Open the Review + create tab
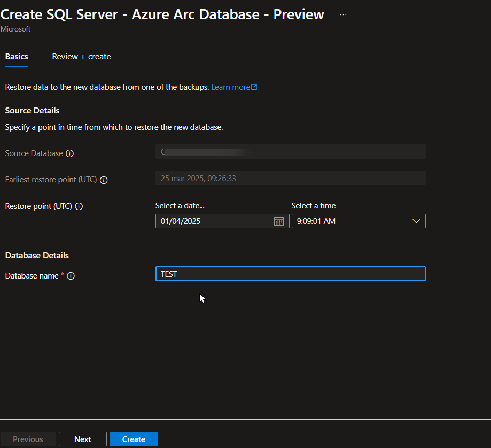 tap(81, 57)
